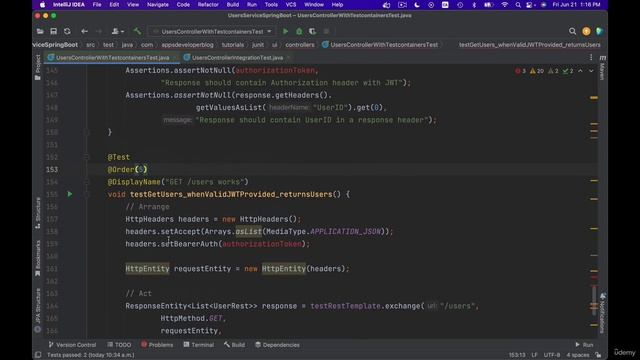Screen dimensions: 640x360
Task: Click the Stop icon in the toolbar
Action: click(326, 31)
